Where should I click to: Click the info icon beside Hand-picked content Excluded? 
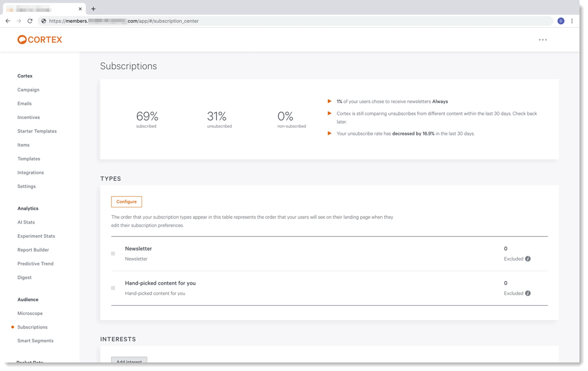(x=527, y=293)
